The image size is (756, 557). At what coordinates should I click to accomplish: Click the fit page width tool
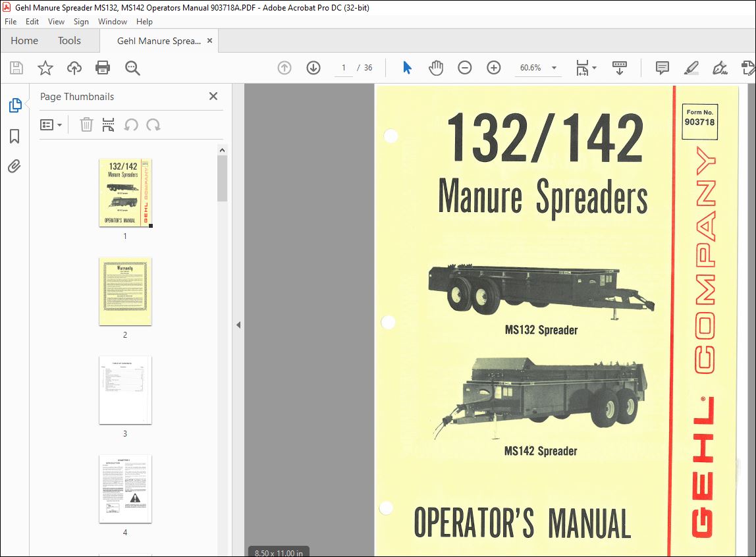coord(582,68)
